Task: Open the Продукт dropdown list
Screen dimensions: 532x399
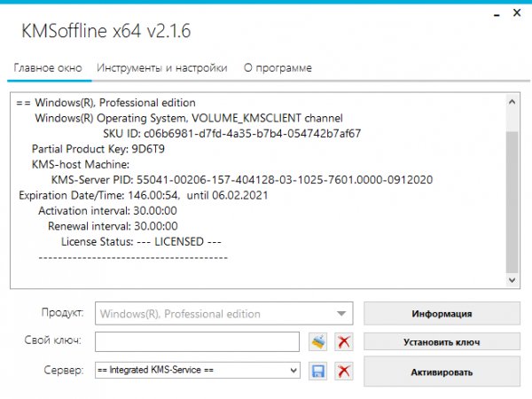Action: [x=224, y=314]
